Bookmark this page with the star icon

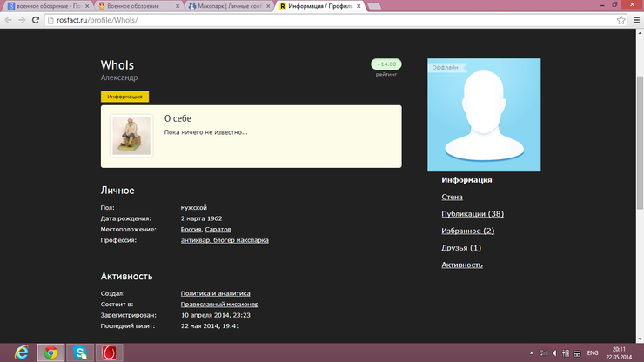(621, 20)
